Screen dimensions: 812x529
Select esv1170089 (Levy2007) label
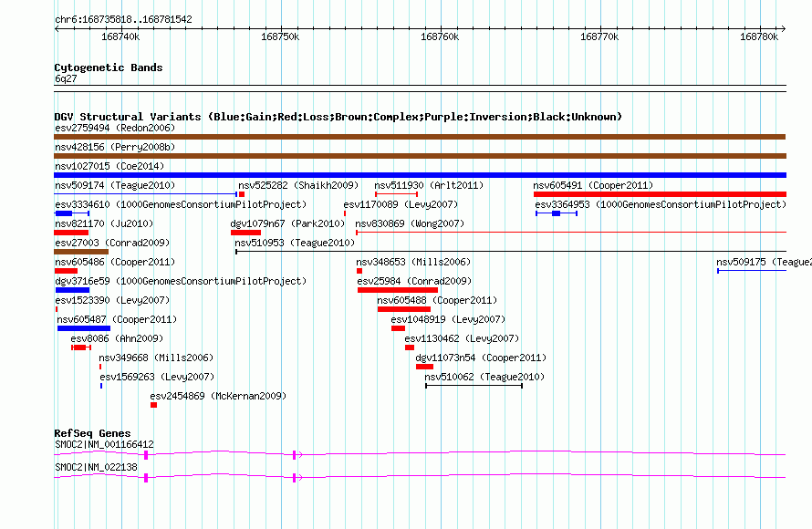(x=401, y=204)
